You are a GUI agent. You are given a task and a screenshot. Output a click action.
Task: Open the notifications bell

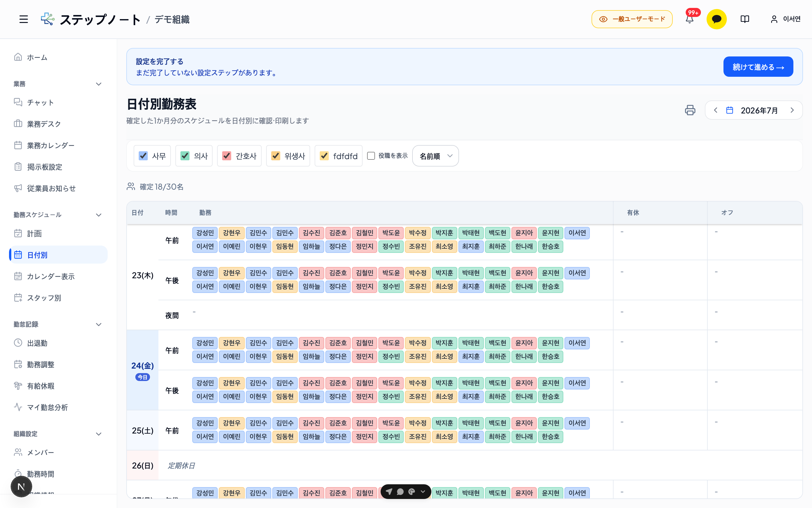tap(690, 19)
